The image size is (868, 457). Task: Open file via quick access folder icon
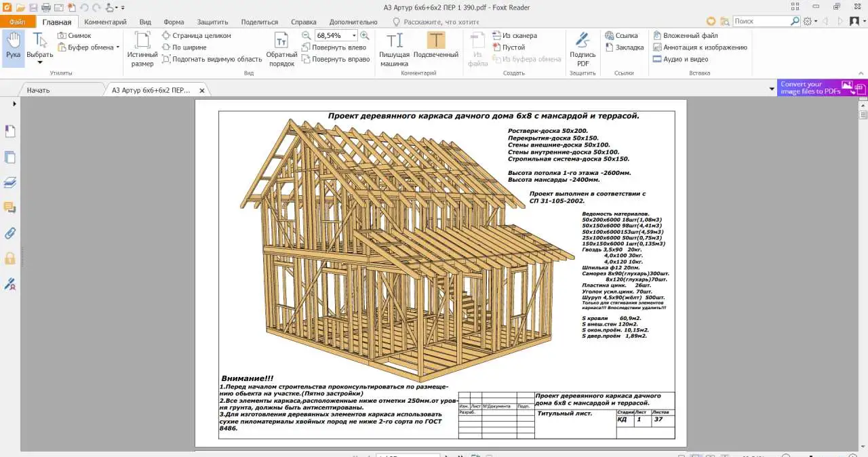(20, 7)
